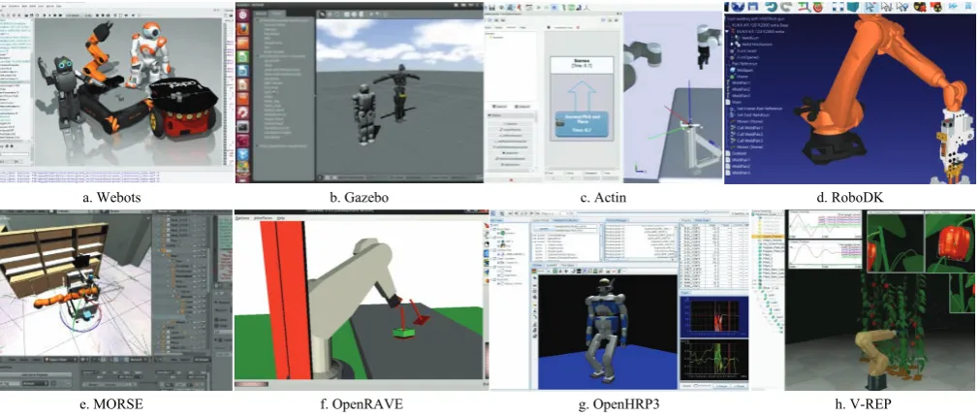Insert a box shape in Gazebo toolbar
The image size is (980, 417).
pos(347,15)
